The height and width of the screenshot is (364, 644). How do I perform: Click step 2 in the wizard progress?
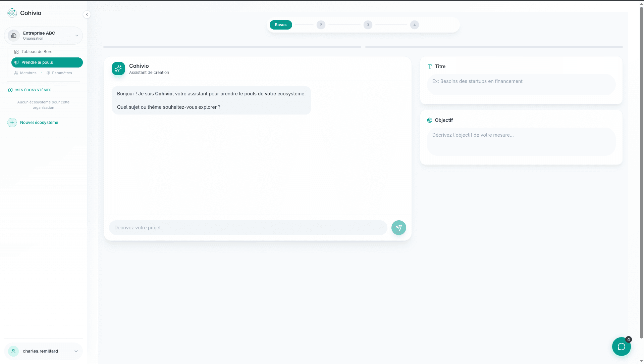[321, 25]
